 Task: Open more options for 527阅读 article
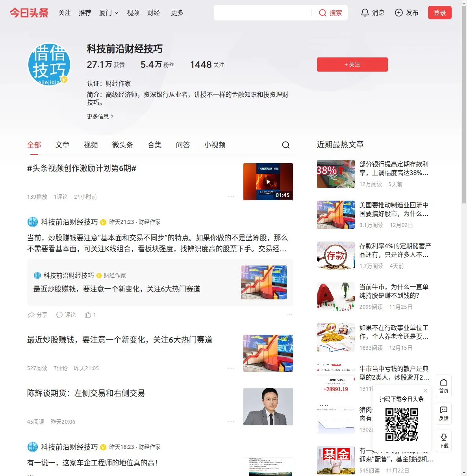point(231,368)
